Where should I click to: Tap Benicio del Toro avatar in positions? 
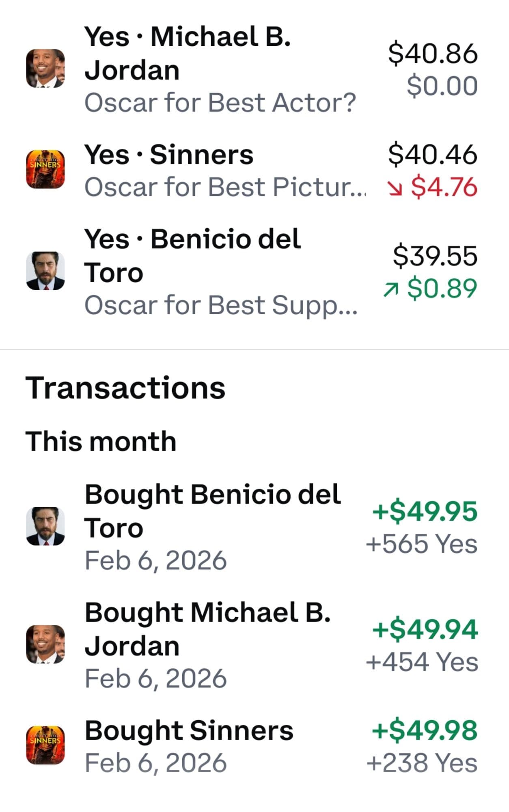(45, 271)
